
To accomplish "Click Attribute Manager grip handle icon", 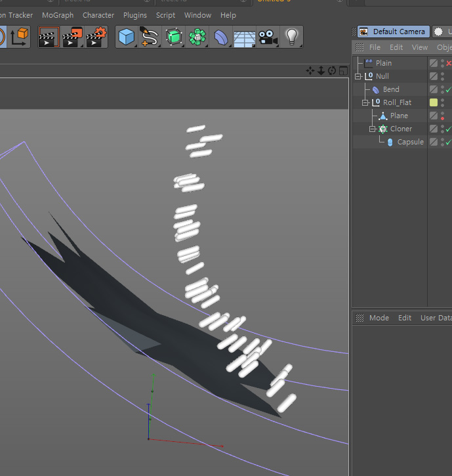I will [x=360, y=318].
